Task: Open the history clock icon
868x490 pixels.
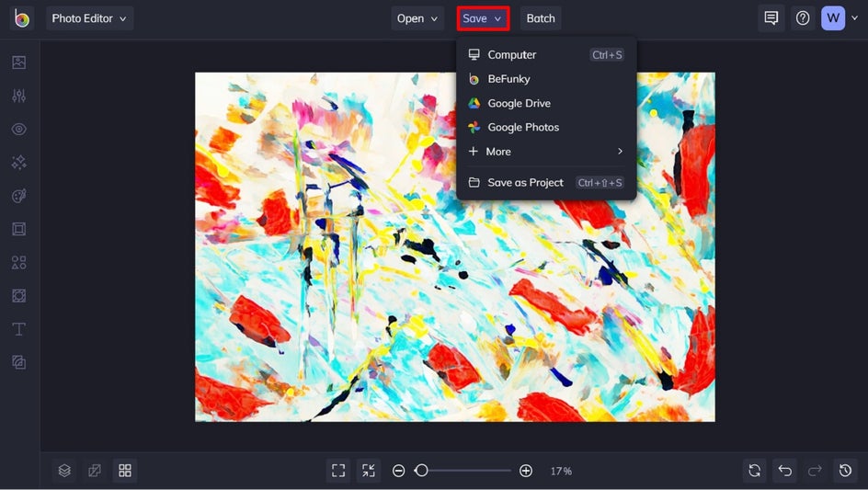Action: [x=845, y=471]
